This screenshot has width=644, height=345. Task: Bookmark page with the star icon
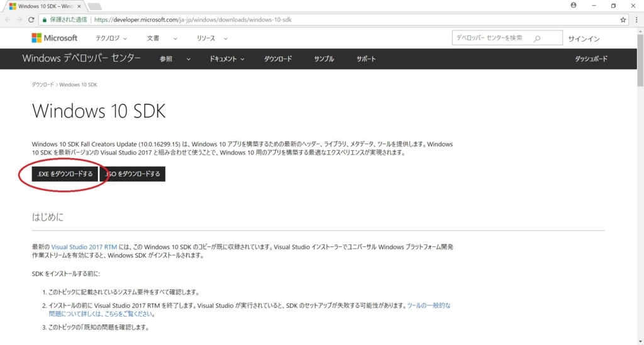[x=623, y=19]
